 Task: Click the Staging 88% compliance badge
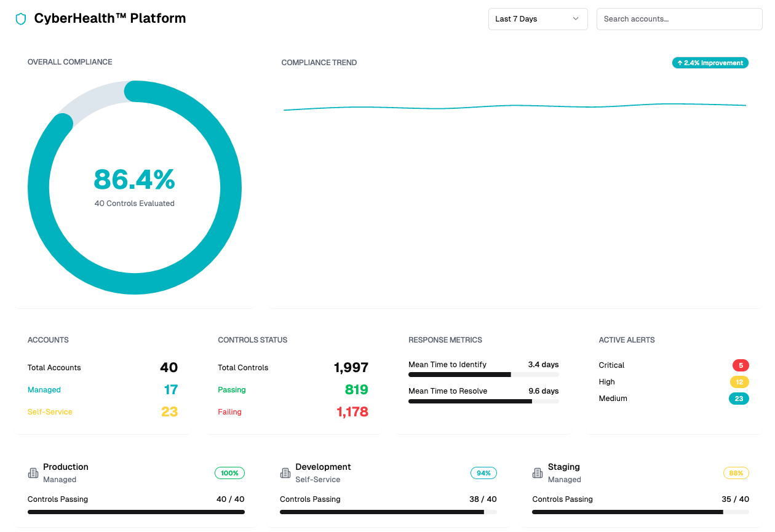click(736, 473)
